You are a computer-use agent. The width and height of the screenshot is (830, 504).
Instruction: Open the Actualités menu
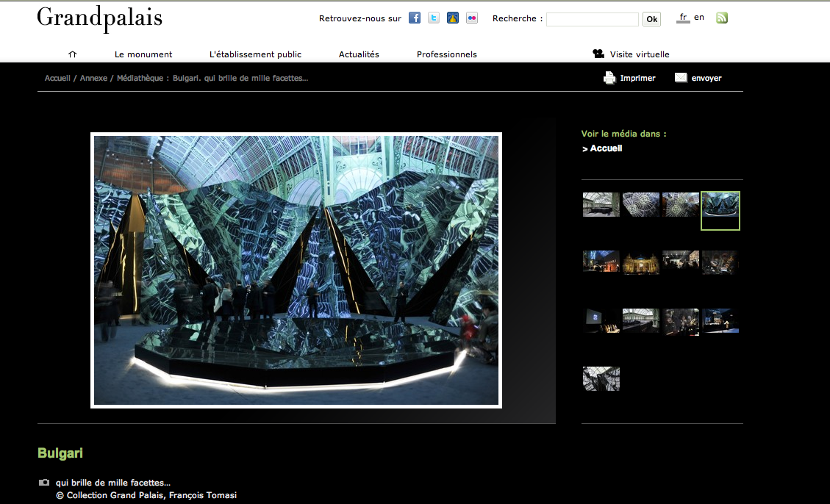pyautogui.click(x=359, y=54)
